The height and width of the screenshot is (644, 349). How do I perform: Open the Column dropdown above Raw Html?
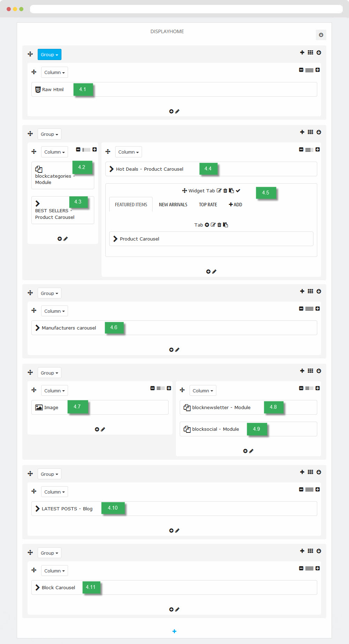click(x=54, y=72)
